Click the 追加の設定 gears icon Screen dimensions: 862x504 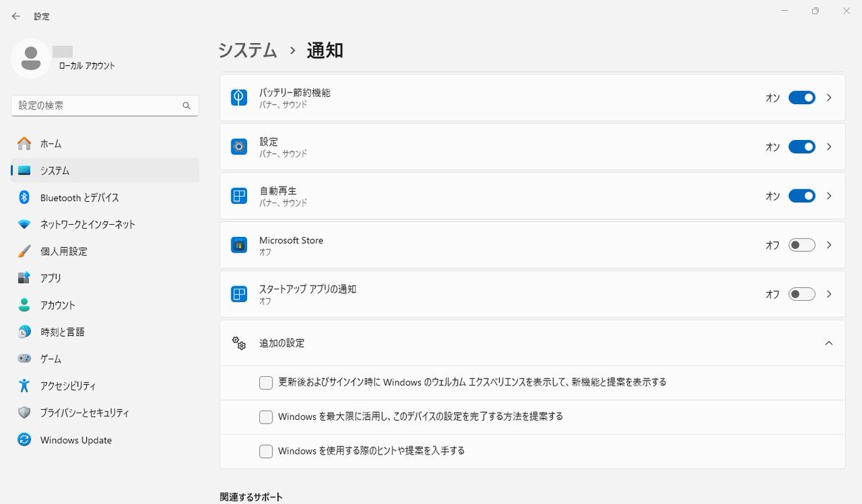(239, 343)
